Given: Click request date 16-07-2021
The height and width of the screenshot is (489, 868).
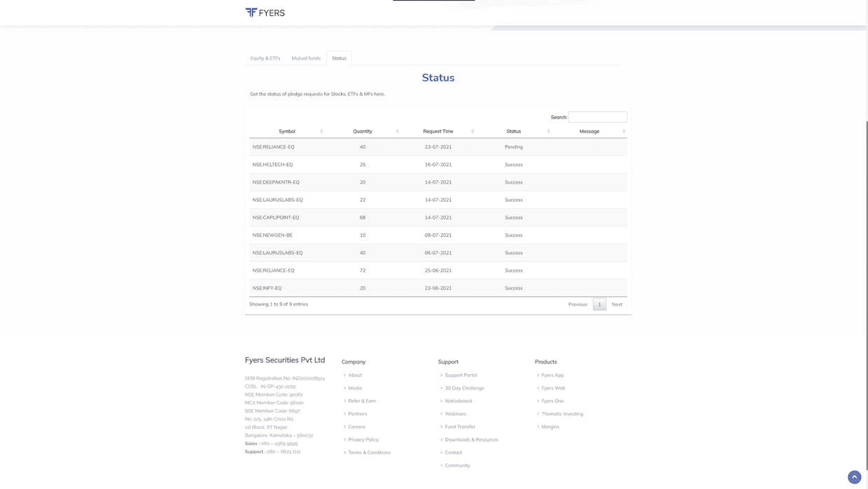Looking at the screenshot, I should click(x=438, y=165).
